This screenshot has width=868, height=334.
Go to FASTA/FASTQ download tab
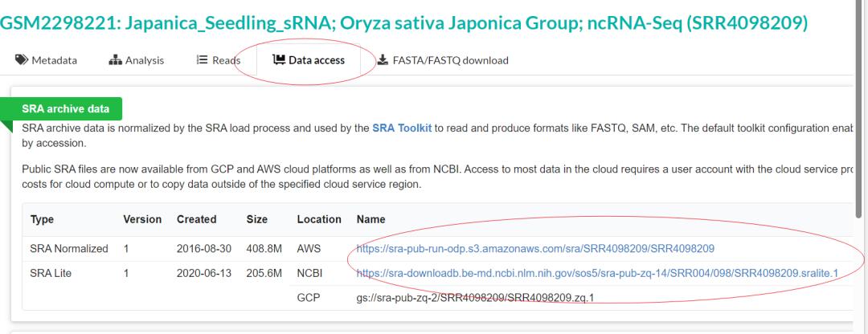click(x=449, y=61)
